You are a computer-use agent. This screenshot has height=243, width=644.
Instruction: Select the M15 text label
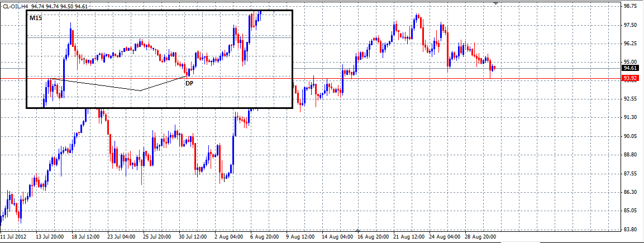[x=36, y=18]
